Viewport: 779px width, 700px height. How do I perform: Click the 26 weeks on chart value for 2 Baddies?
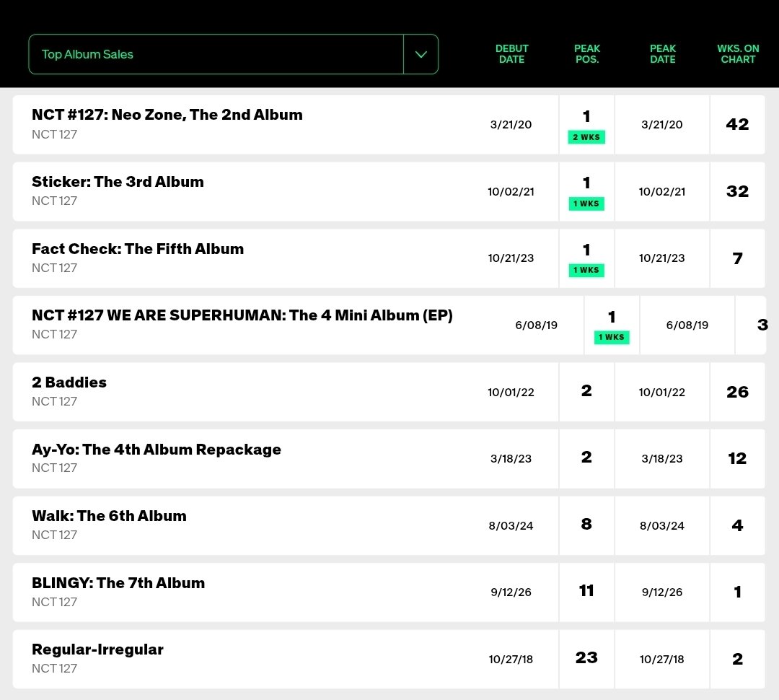click(737, 393)
